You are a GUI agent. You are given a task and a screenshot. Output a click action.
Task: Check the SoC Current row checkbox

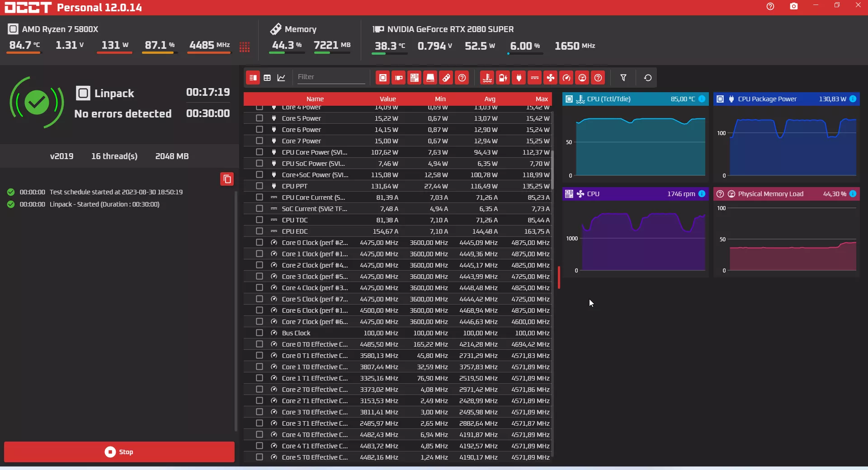pyautogui.click(x=259, y=208)
